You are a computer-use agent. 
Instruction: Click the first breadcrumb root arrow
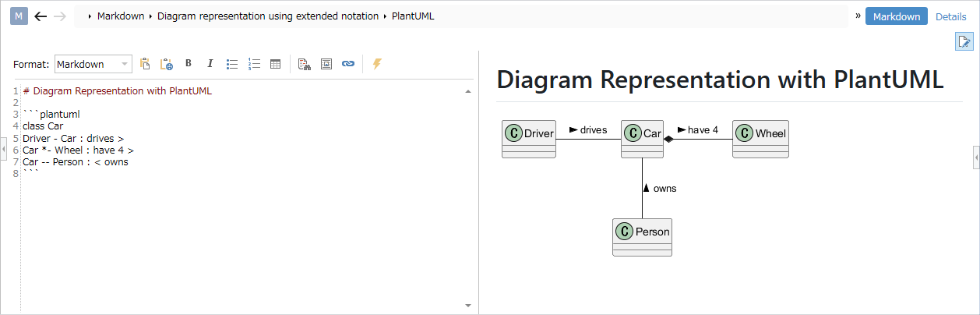tap(90, 16)
